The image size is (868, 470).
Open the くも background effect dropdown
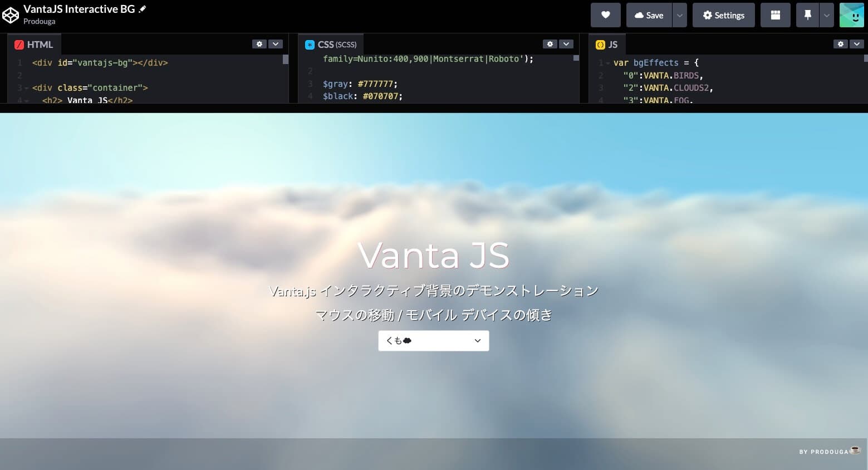pyautogui.click(x=434, y=341)
